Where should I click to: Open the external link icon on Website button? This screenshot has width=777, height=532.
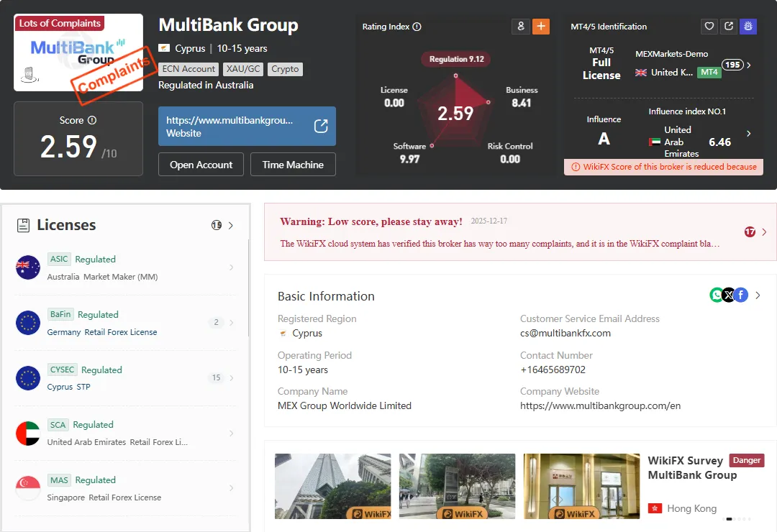(x=321, y=127)
